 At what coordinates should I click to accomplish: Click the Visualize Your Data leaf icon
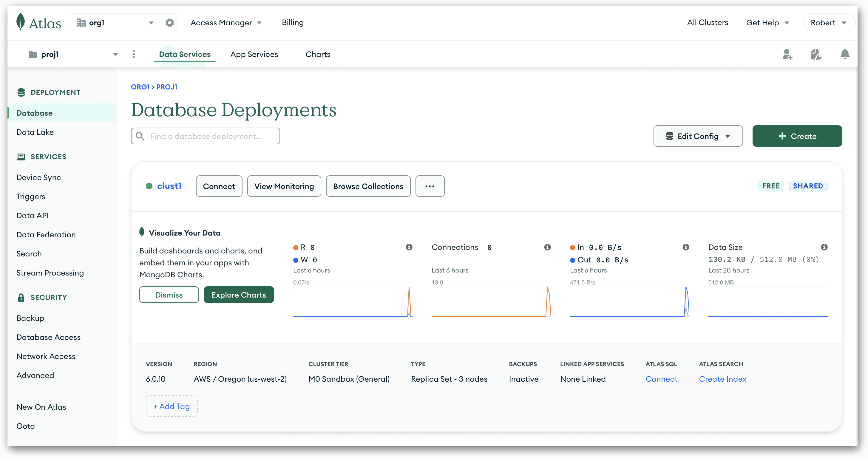pos(142,232)
